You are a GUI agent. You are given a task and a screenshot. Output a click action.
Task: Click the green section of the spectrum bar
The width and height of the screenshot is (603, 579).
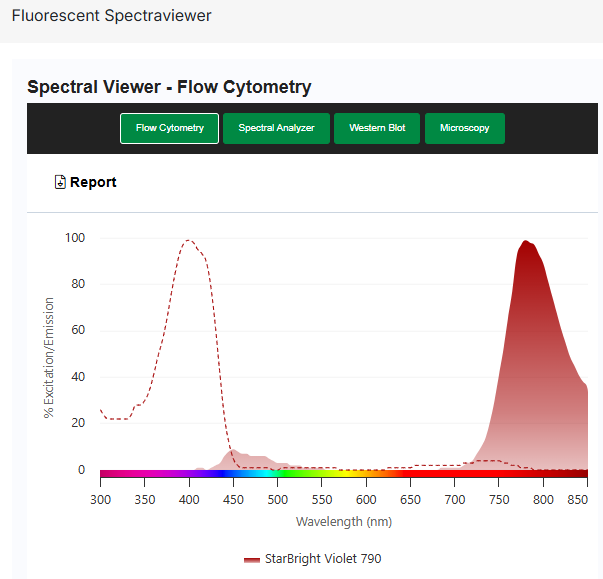[x=300, y=473]
